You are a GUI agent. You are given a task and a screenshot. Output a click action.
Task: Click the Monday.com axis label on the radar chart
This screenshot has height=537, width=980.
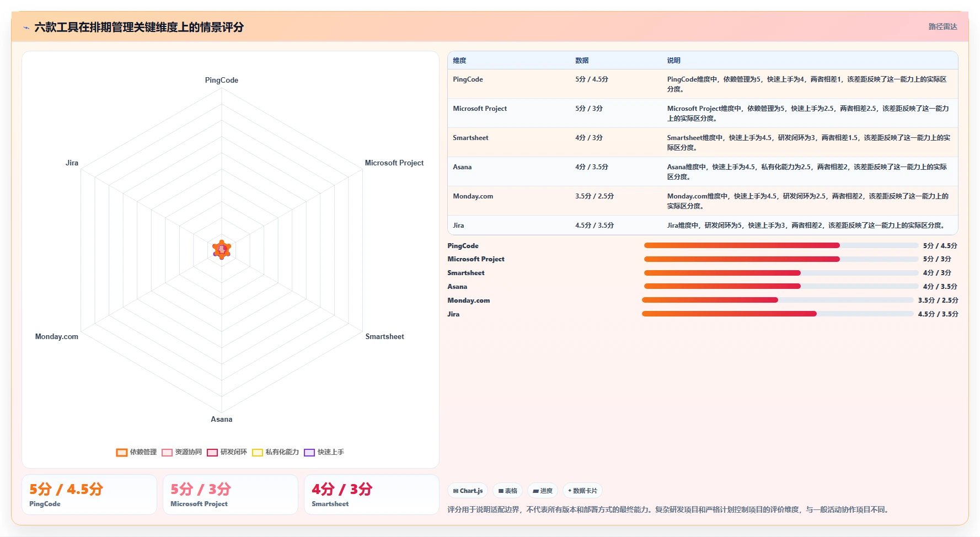click(x=57, y=336)
